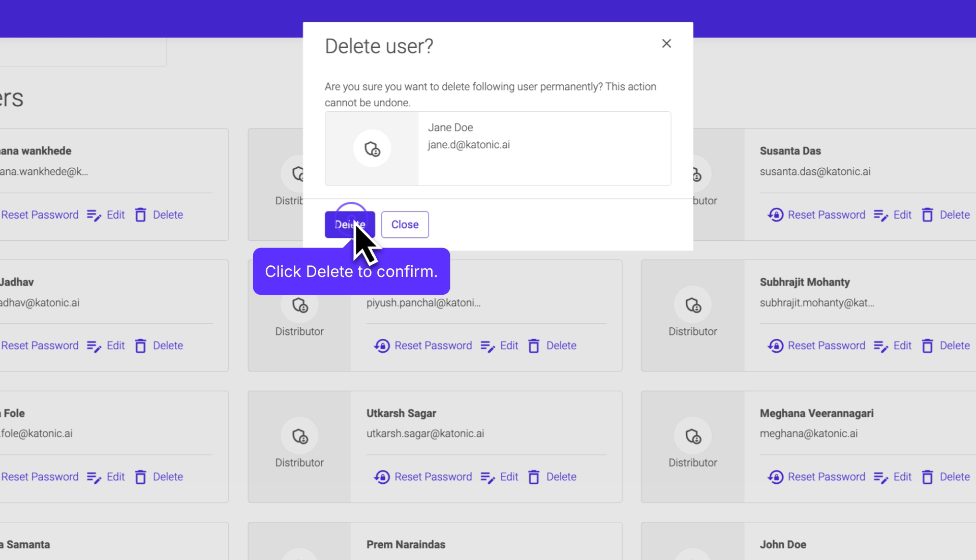The image size is (976, 560).
Task: Click the Edit pencil icon beside piyush.panchal@katoni...
Action: click(x=489, y=346)
